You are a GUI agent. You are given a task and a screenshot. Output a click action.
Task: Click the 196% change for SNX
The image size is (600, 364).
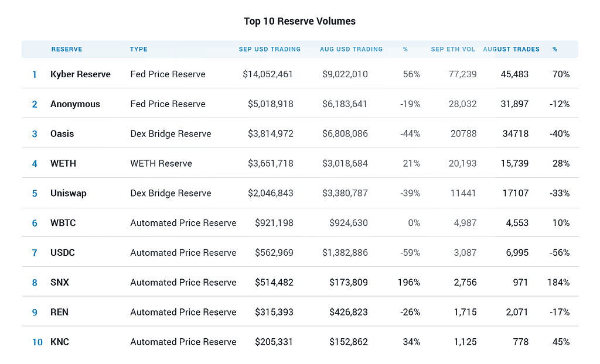pos(409,283)
